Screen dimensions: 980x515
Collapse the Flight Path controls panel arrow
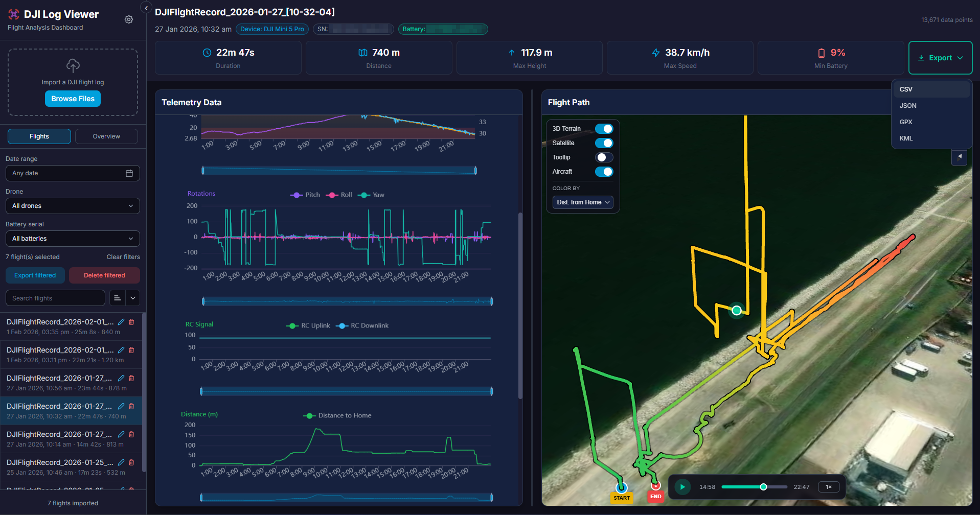959,157
